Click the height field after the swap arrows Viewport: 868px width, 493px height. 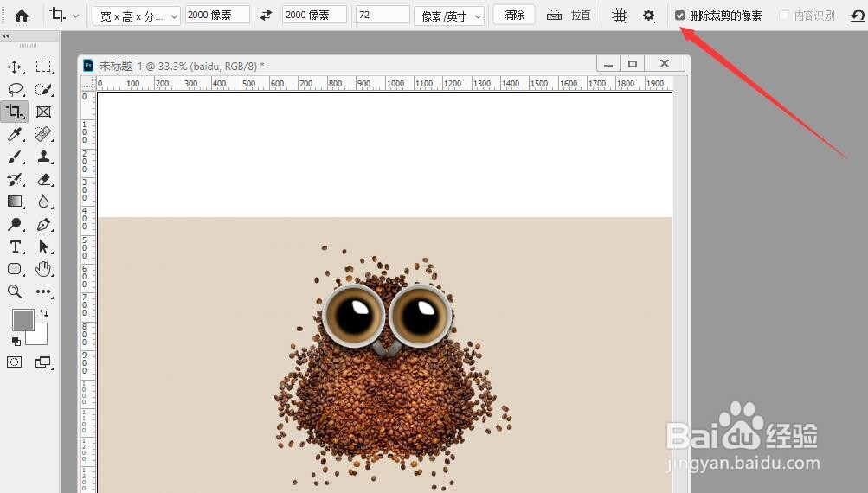[x=314, y=15]
